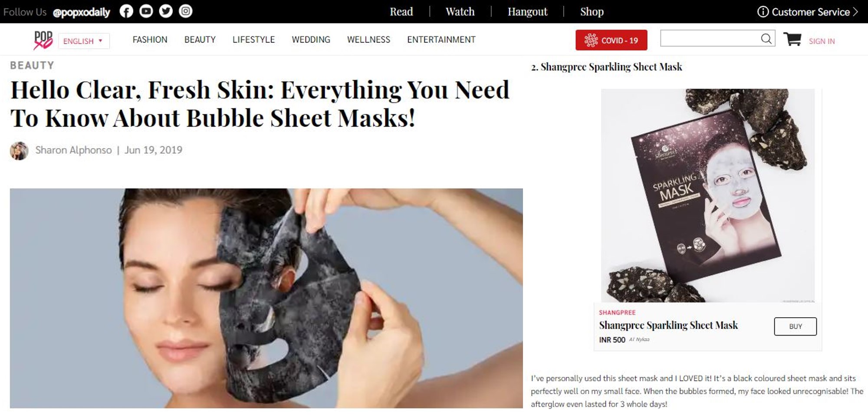
Task: Click inside the search input field
Action: 710,39
